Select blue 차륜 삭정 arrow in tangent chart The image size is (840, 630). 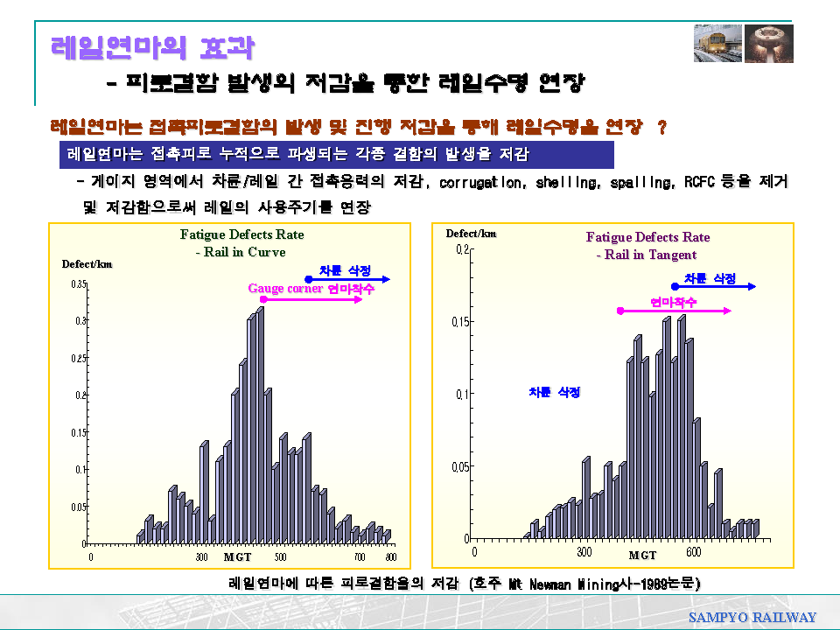tap(713, 286)
